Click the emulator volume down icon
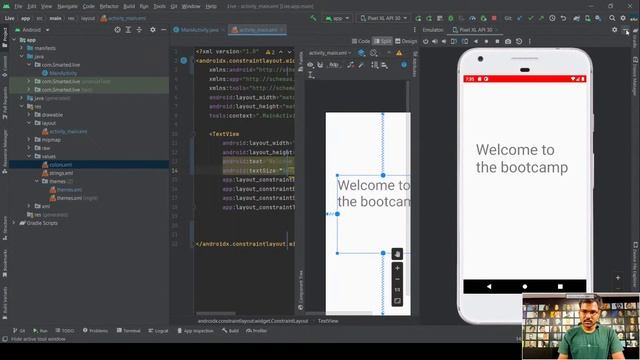The height and width of the screenshot is (360, 640). (444, 41)
